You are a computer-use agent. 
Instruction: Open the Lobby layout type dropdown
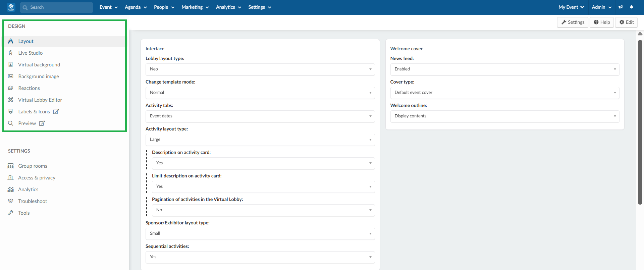tap(260, 69)
